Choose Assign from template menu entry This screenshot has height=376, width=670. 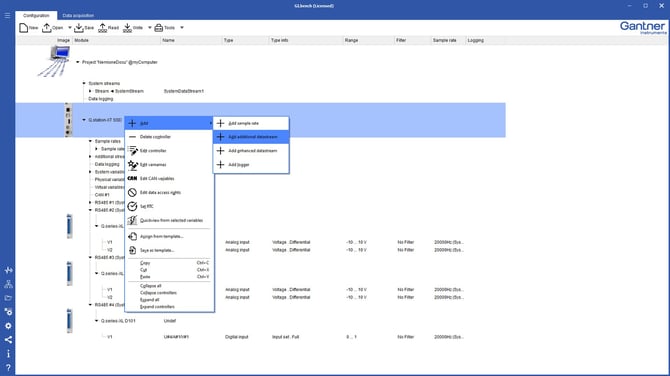click(169, 236)
